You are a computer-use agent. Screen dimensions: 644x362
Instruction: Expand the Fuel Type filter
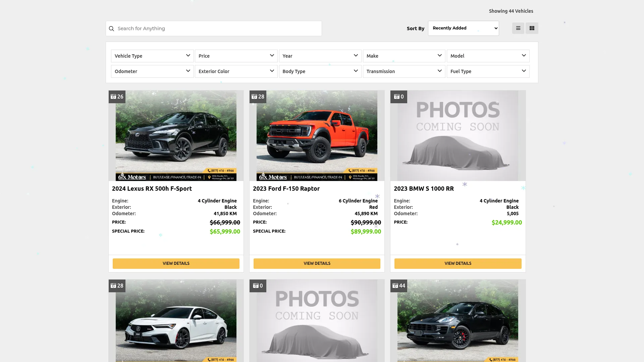[x=488, y=71]
